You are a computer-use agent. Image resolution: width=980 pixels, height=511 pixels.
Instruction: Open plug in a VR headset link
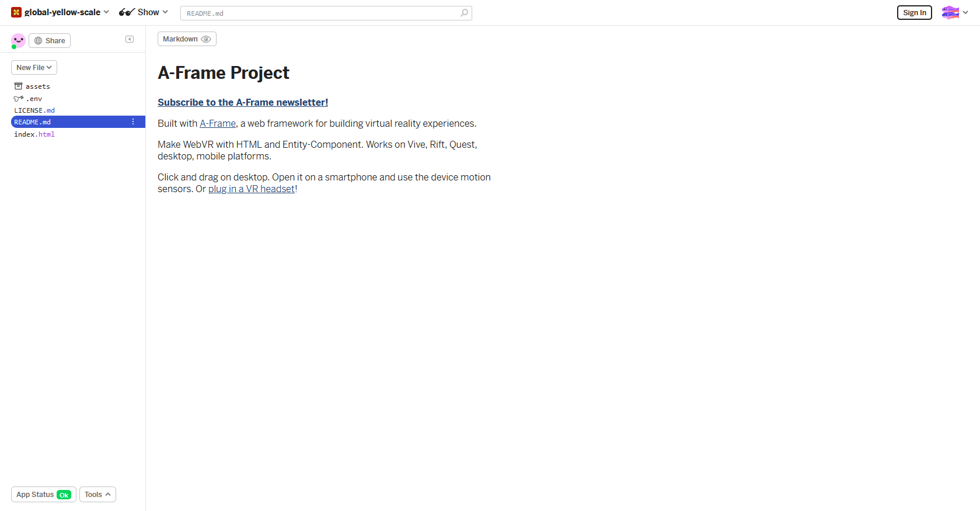(x=252, y=189)
